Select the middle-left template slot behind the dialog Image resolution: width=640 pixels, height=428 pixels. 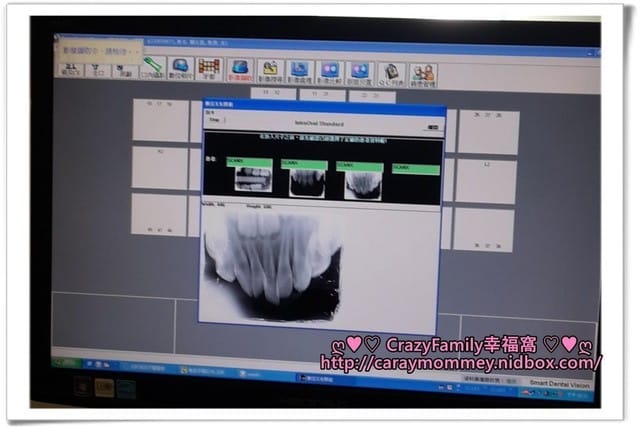pos(160,168)
